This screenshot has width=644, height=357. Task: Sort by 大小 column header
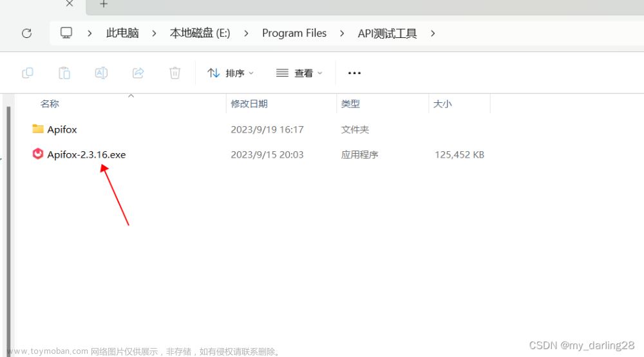442,104
